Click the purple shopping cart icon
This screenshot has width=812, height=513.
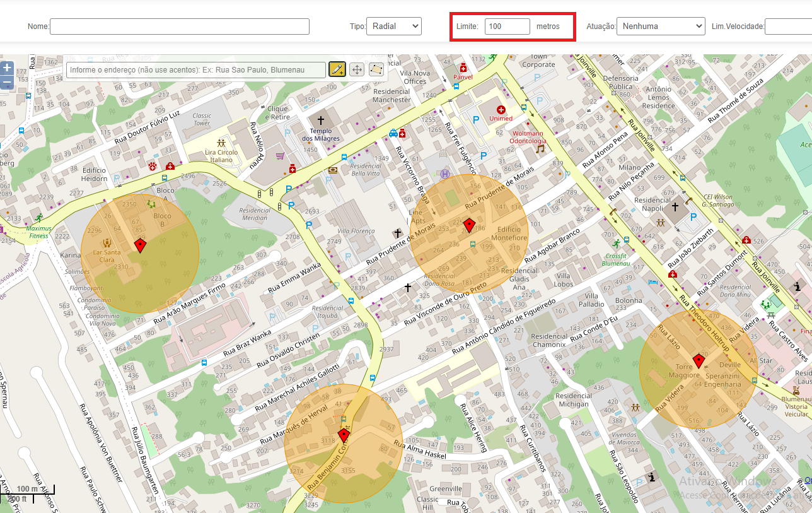pos(280,156)
